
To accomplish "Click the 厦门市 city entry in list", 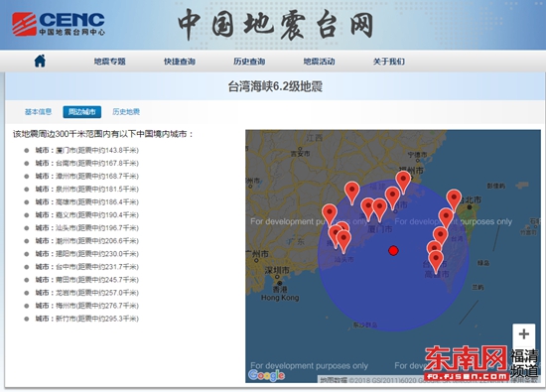I will [x=87, y=151].
